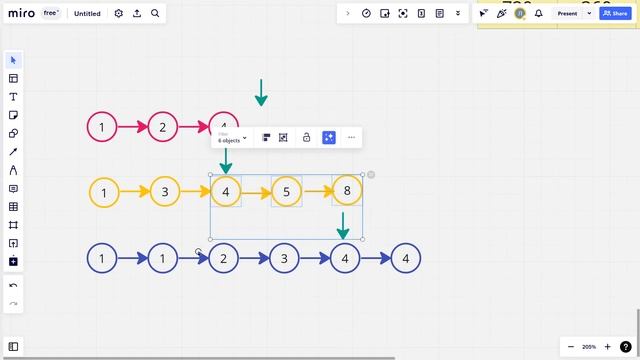640x360 pixels.
Task: Select the cursor pointer tool
Action: pyautogui.click(x=13, y=60)
